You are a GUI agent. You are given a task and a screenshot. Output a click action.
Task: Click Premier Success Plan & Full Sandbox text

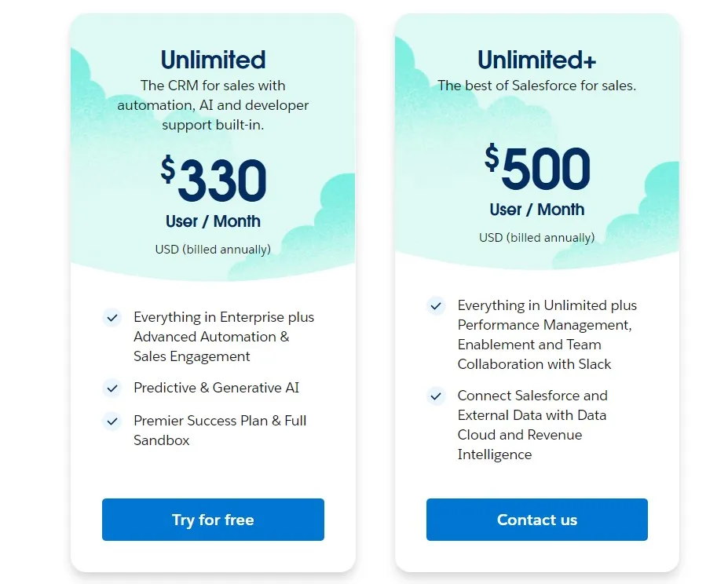(220, 430)
